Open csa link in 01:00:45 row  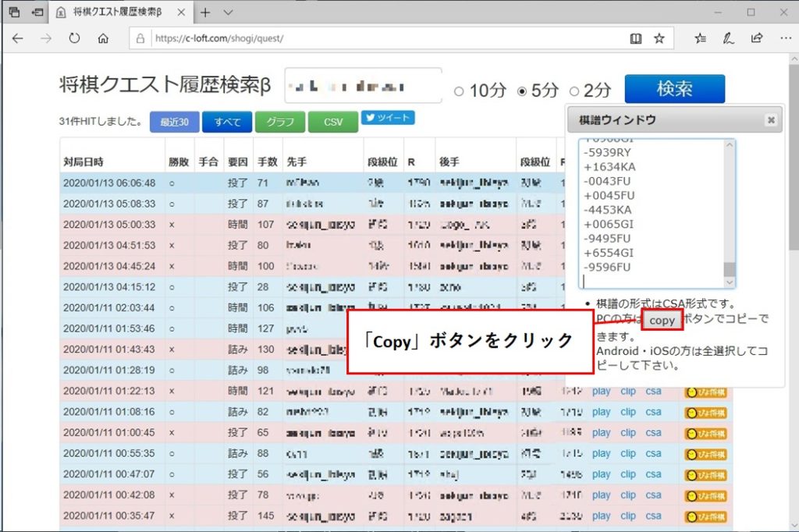pos(653,433)
